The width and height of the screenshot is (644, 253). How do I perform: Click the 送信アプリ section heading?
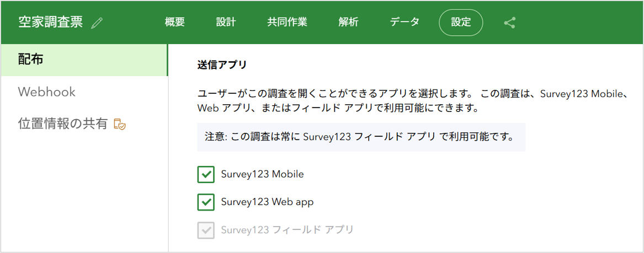pos(222,65)
